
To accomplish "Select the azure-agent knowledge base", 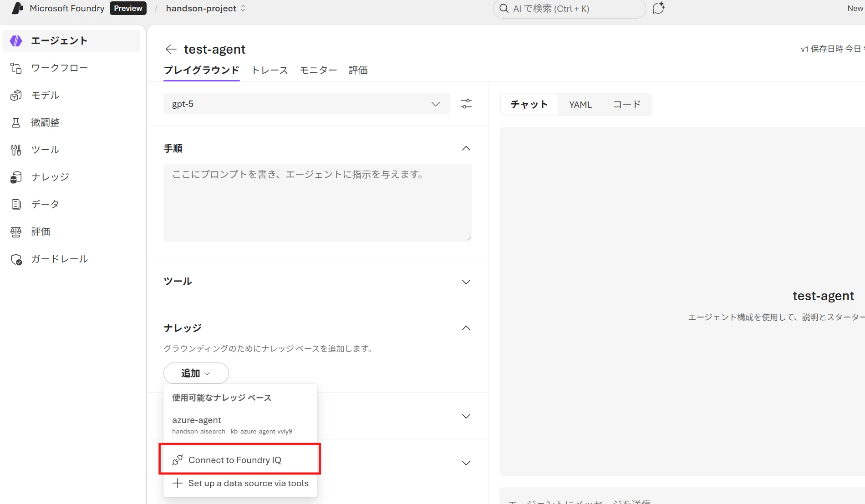I will 240,425.
